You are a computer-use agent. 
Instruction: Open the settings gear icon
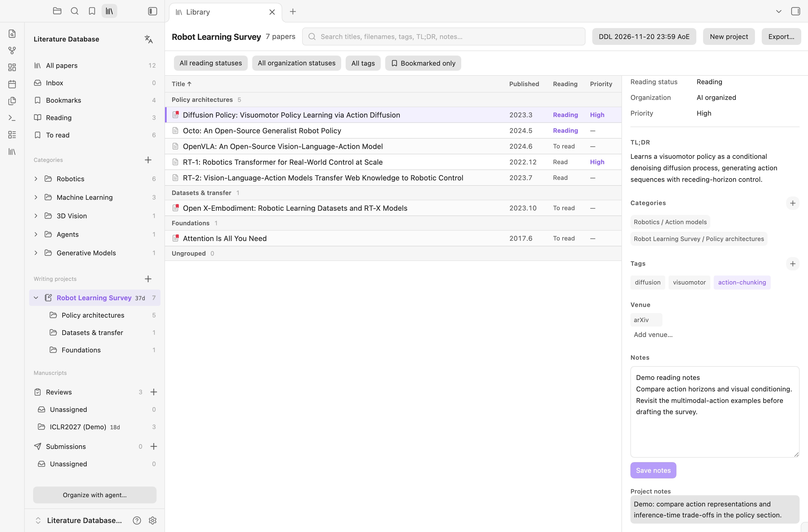click(152, 520)
